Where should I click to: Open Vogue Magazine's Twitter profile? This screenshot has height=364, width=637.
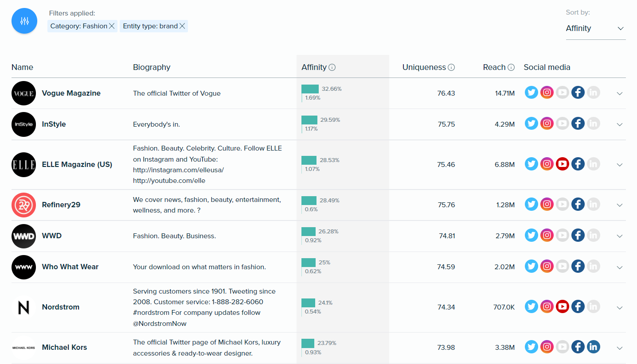[531, 93]
